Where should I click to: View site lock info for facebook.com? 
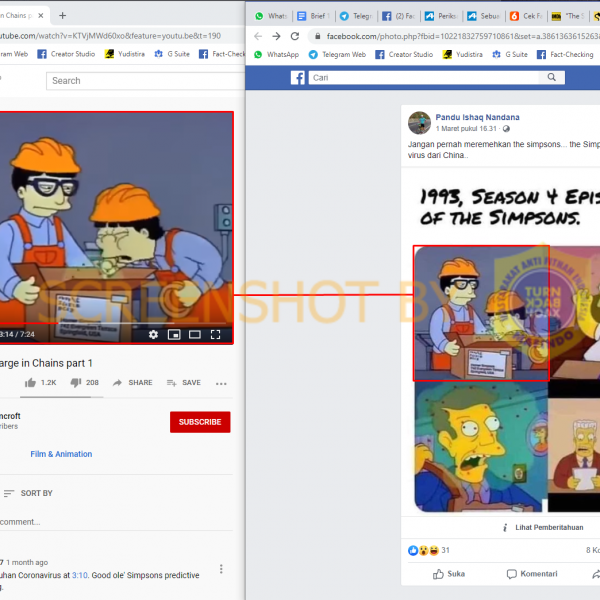(x=318, y=36)
